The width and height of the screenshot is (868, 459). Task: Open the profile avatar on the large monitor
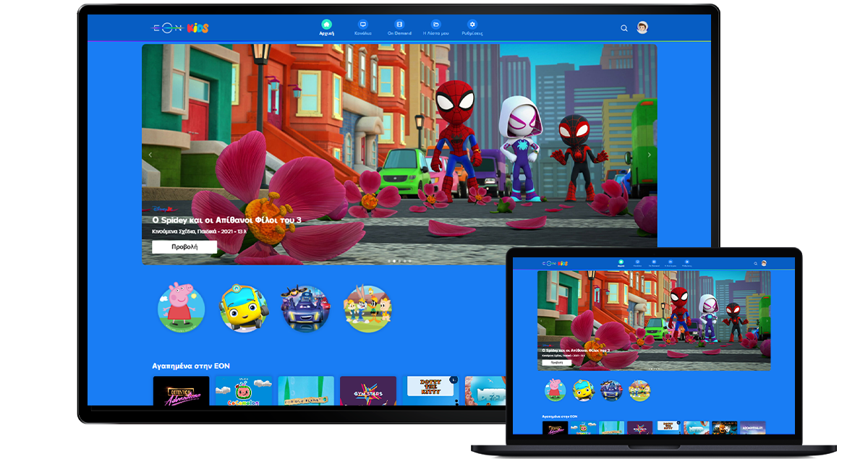[x=642, y=27]
